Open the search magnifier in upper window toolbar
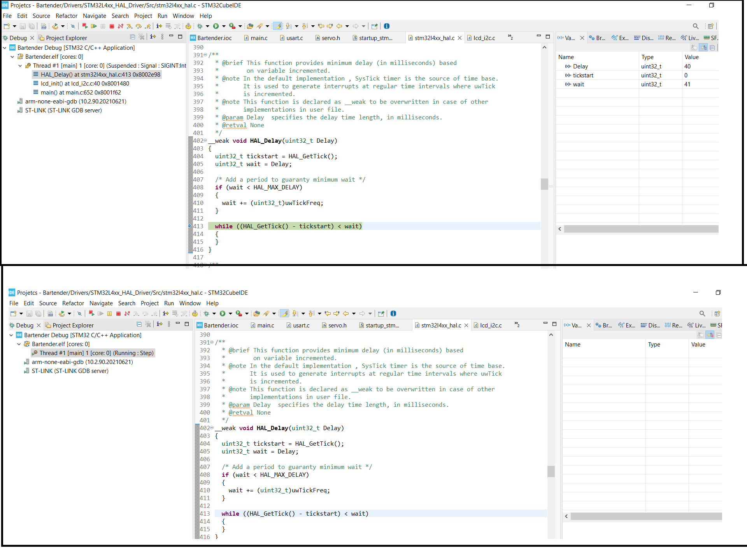Screen dimensions: 747x560 [x=695, y=26]
